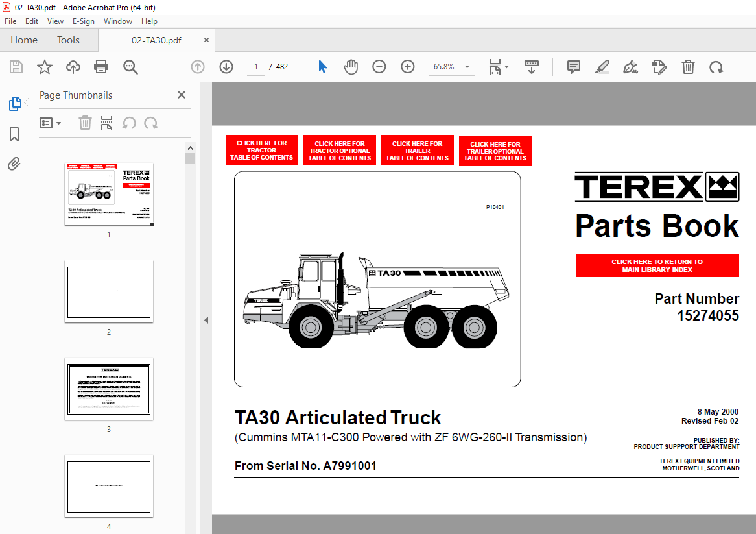Open the Edit PDF stamp tool
The height and width of the screenshot is (534, 756).
[659, 67]
